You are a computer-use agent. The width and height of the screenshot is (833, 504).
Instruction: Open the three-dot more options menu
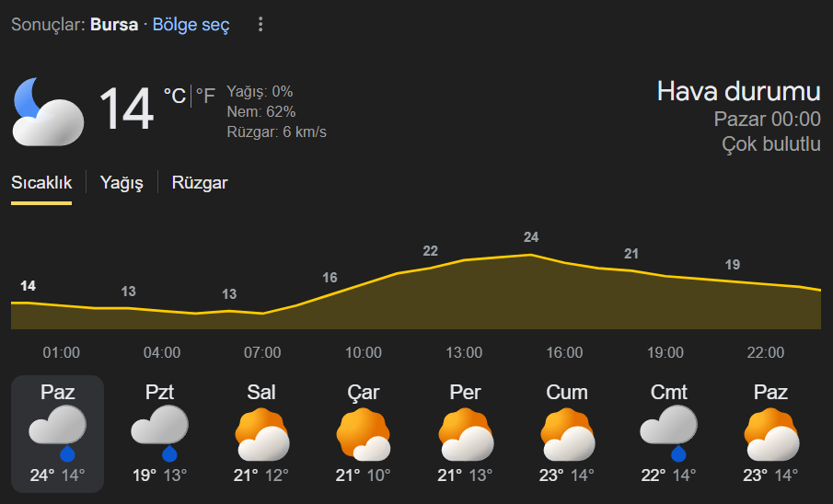click(260, 25)
